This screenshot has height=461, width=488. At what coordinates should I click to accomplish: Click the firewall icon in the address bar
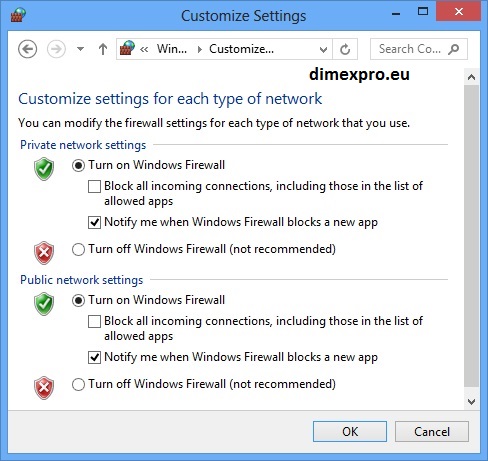pos(127,48)
